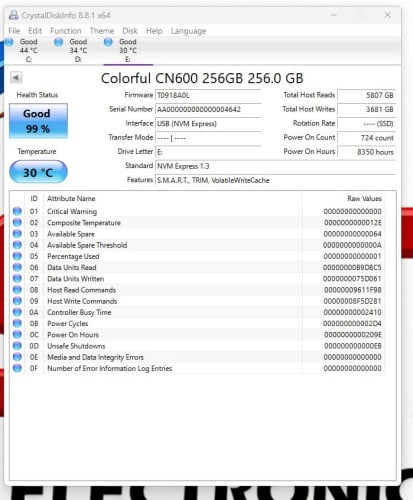Select the Percentage Used attribute name
This screenshot has height=500, width=413.
click(73, 256)
